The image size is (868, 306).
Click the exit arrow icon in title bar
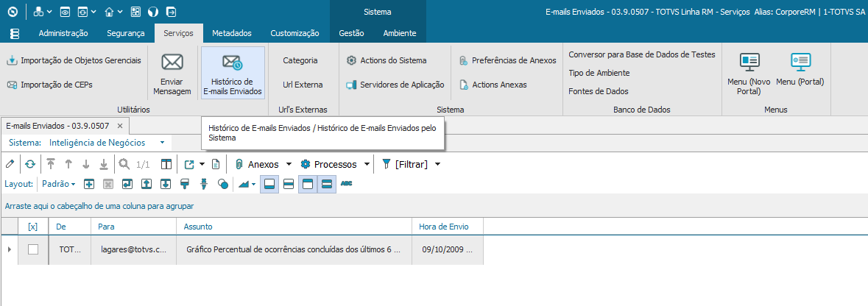[x=171, y=11]
